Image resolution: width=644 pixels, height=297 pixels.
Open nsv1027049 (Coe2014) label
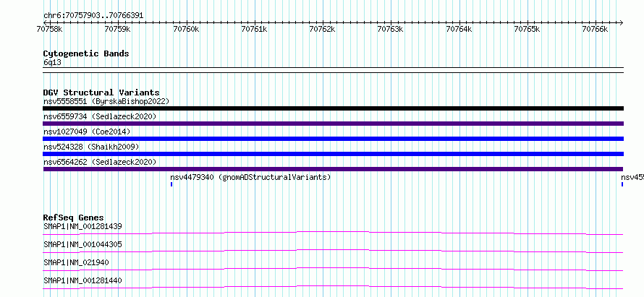tap(87, 132)
